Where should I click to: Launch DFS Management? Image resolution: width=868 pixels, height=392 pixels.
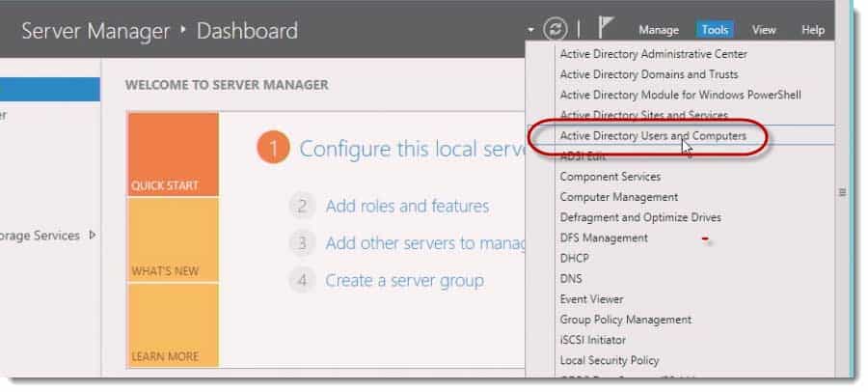coord(604,238)
